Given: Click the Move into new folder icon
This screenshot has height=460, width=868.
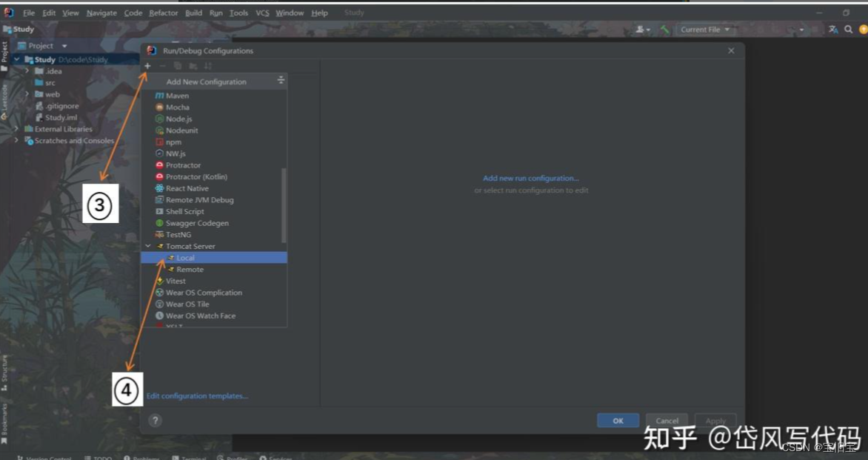Looking at the screenshot, I should 193,66.
